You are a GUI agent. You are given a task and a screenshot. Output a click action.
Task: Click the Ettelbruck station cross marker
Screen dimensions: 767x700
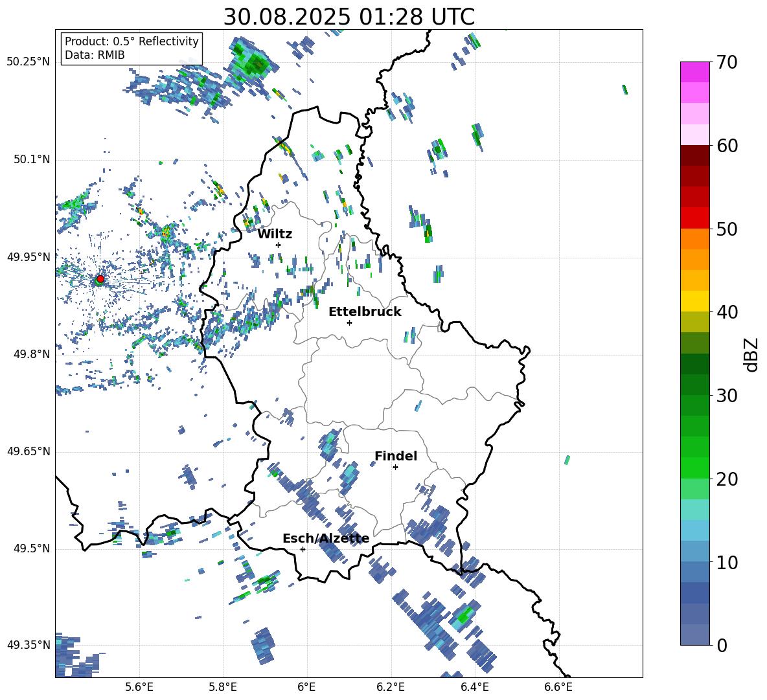click(349, 322)
